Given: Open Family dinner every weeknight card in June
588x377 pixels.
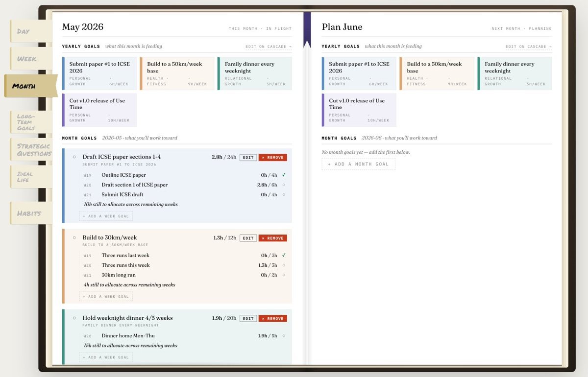Looking at the screenshot, I should pos(514,73).
